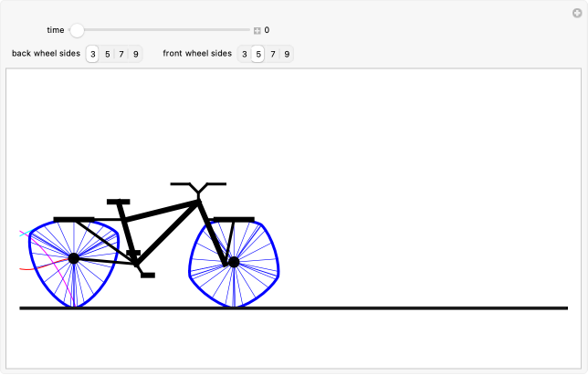
Task: Set back wheel sides to 7
Action: pyautogui.click(x=121, y=55)
